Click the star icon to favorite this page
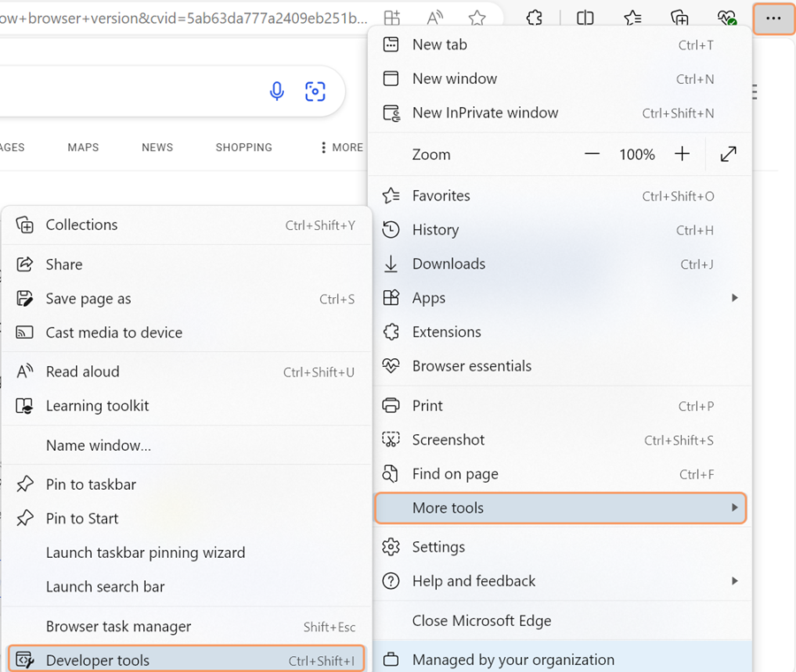796x672 pixels. click(478, 19)
